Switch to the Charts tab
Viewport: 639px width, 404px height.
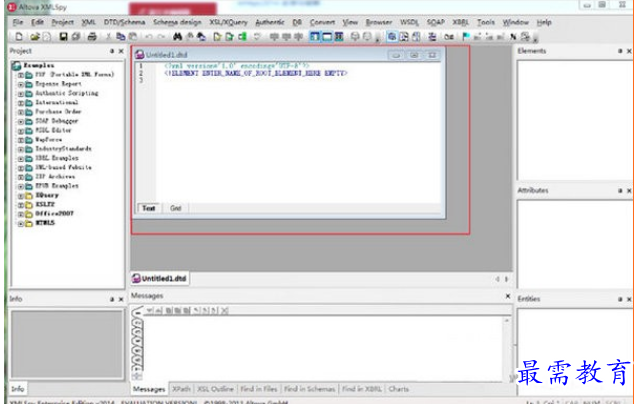(x=399, y=389)
